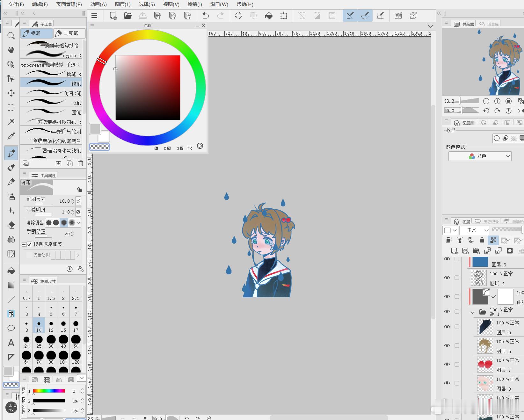Open layer palette color dropdown
Viewport: 524px width, 420px height.
click(450, 230)
